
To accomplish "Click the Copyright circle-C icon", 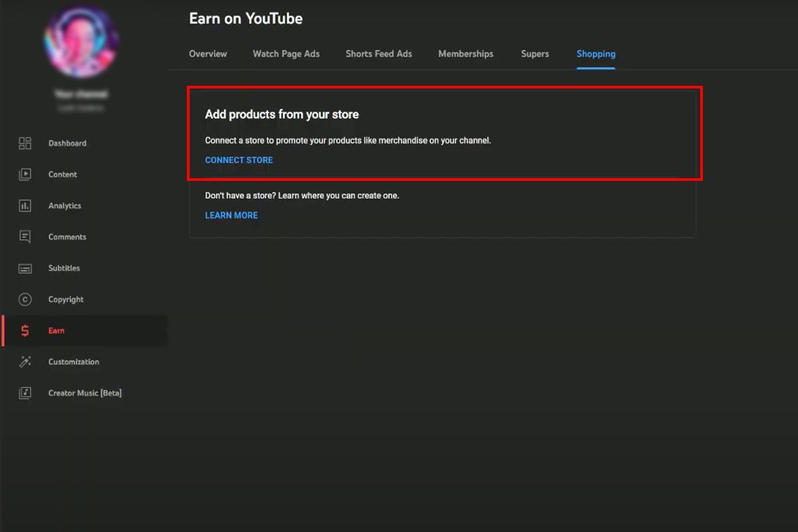I will [x=25, y=299].
